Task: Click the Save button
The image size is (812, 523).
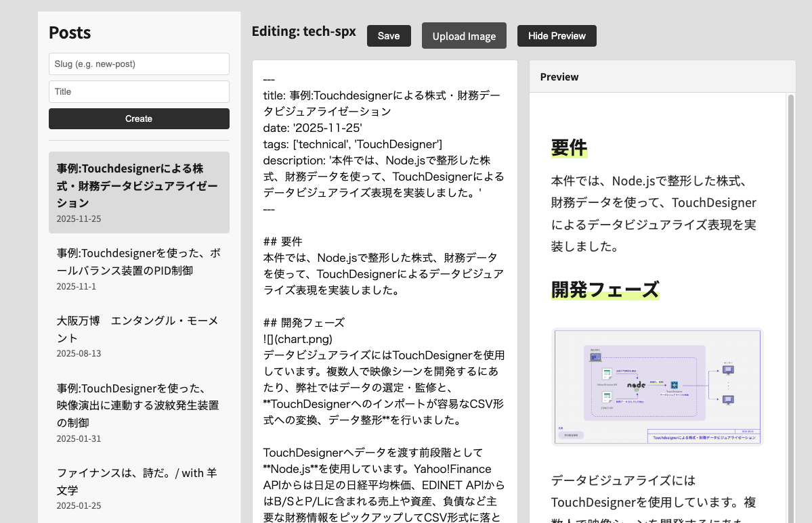Action: click(389, 36)
